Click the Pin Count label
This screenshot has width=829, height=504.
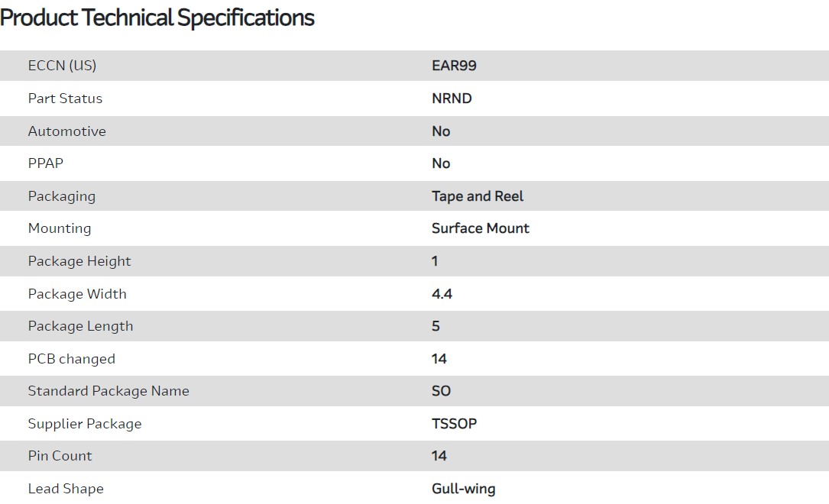coord(60,456)
